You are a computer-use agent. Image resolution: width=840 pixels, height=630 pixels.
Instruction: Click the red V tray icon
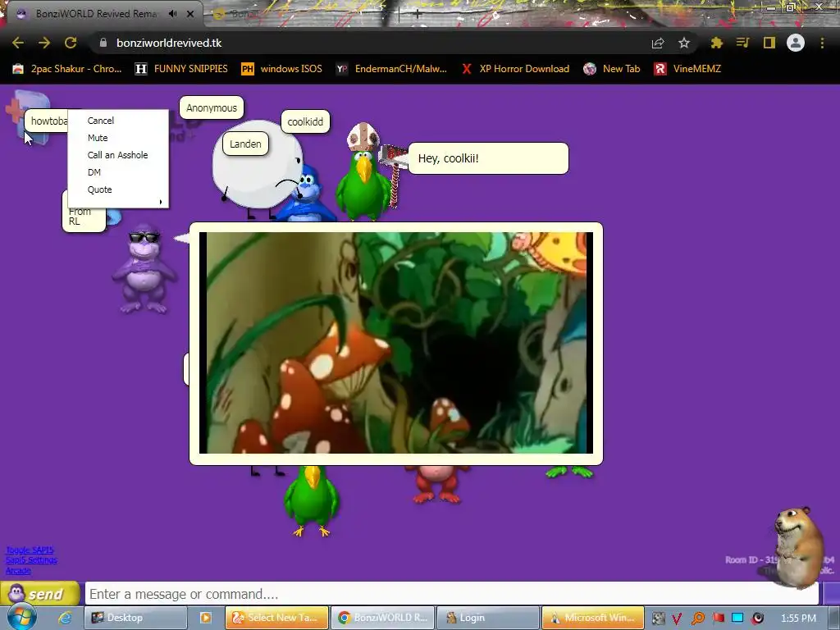677,619
